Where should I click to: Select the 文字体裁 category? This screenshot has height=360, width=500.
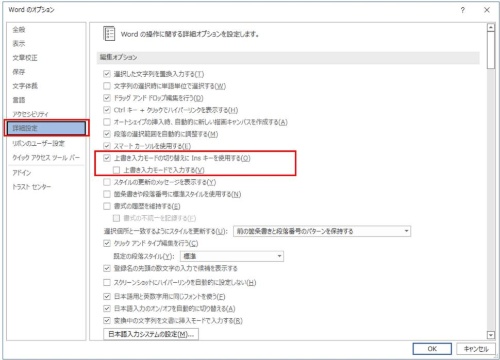tap(25, 86)
